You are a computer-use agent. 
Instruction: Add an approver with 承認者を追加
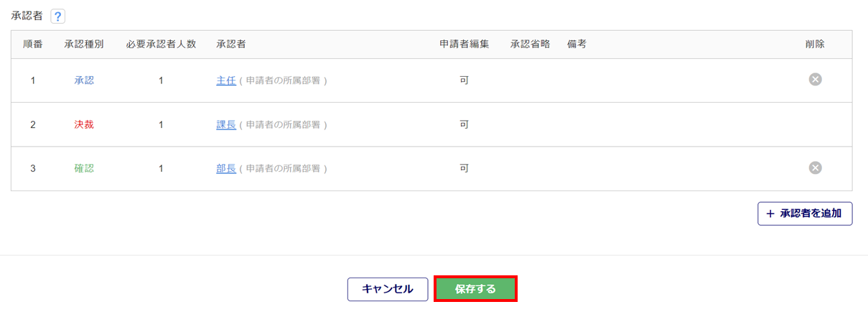point(805,214)
